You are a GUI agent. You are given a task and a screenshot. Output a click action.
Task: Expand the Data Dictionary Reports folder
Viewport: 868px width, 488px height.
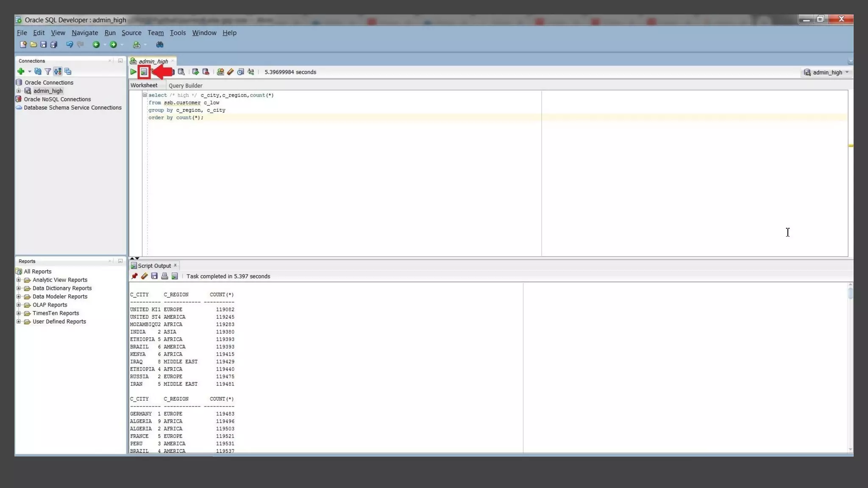[x=19, y=288]
